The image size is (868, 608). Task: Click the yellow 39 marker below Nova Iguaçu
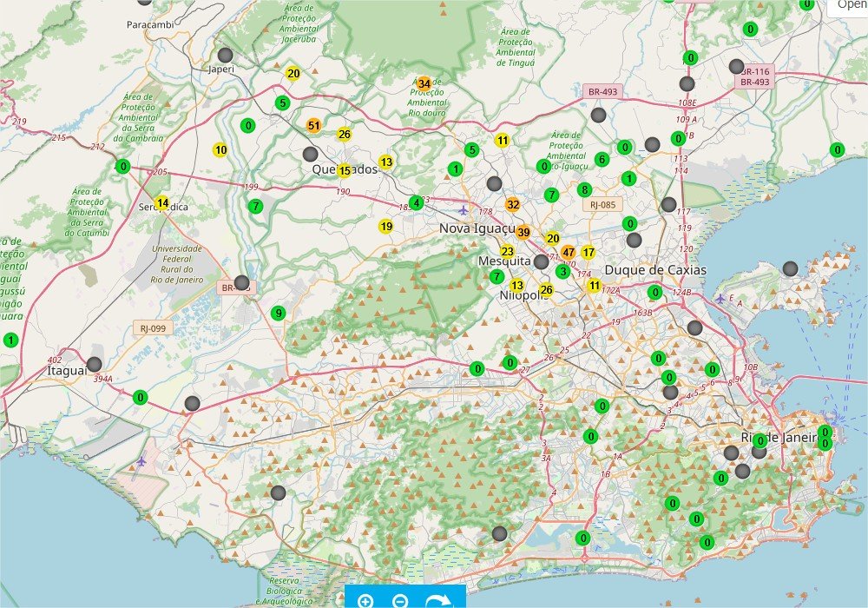coord(523,233)
